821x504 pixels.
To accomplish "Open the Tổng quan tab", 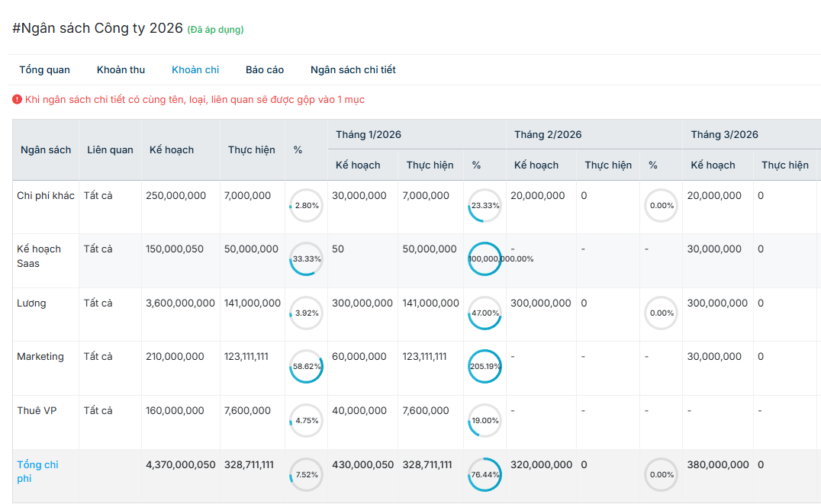I will pos(44,69).
